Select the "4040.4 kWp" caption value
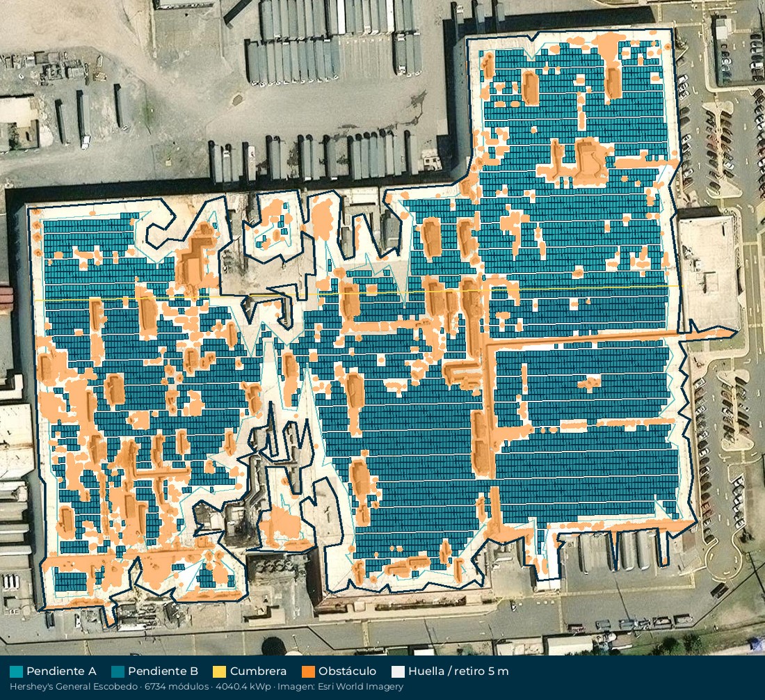Viewport: 765px width, 700px height. [x=243, y=687]
